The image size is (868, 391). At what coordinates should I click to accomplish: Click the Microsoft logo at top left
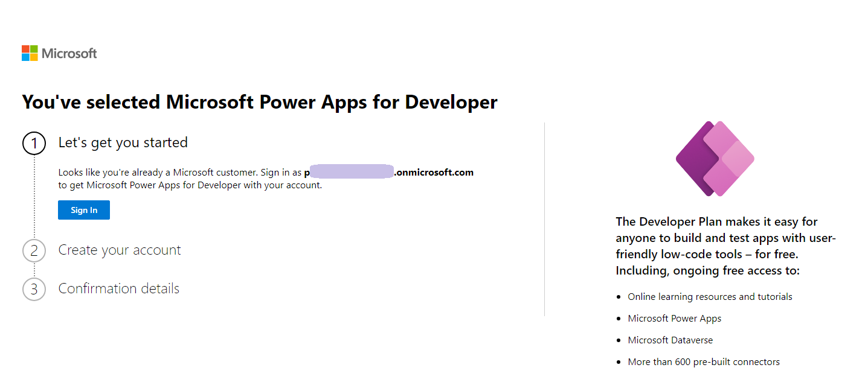click(x=59, y=53)
